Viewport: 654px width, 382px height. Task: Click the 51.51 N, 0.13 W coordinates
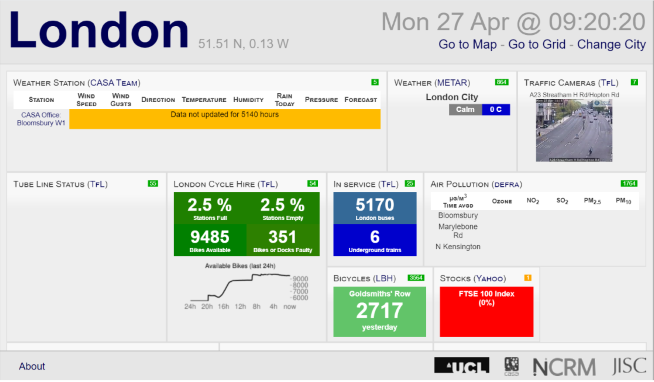pos(244,44)
